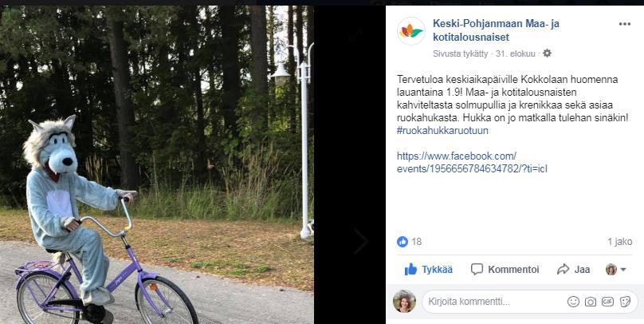Go to next photo with right arrow
Screen dimensions: 644x324
pyautogui.click(x=360, y=242)
